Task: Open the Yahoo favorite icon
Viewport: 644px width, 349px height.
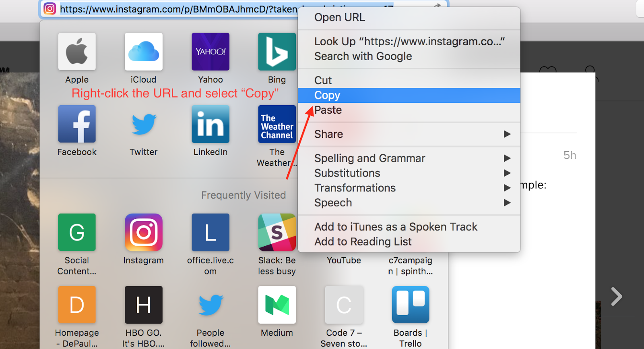Action: 211,52
